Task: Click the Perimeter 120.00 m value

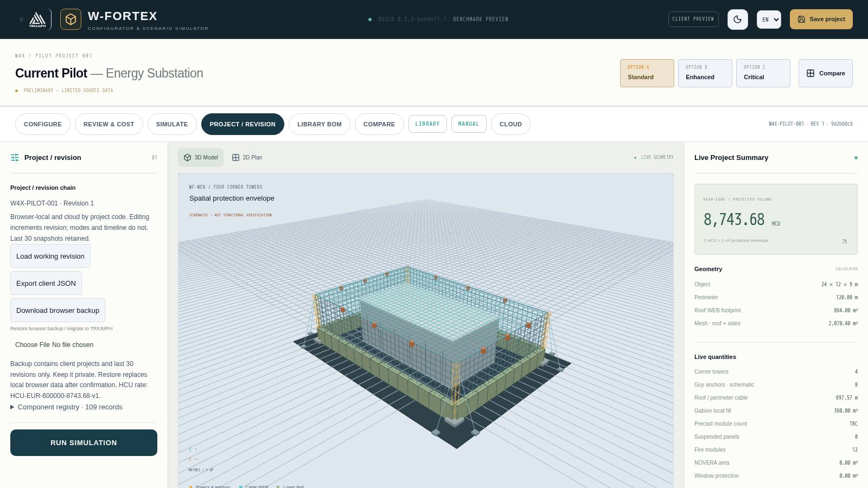Action: point(847,297)
